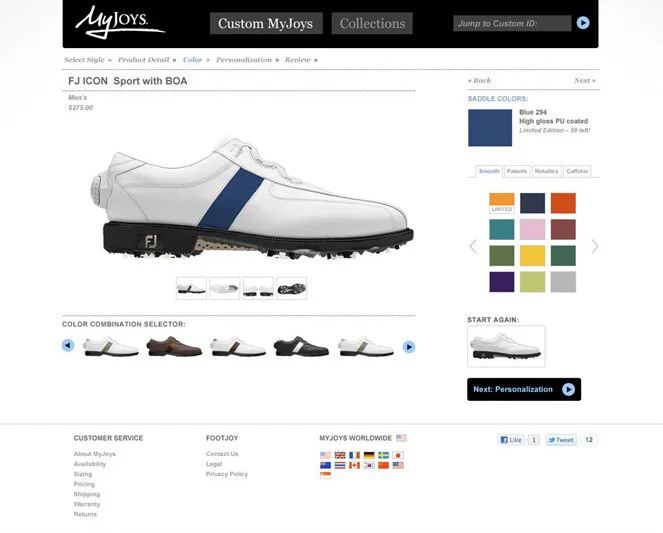View the shoe sole thumbnail
This screenshot has width=663, height=533.
coord(291,289)
